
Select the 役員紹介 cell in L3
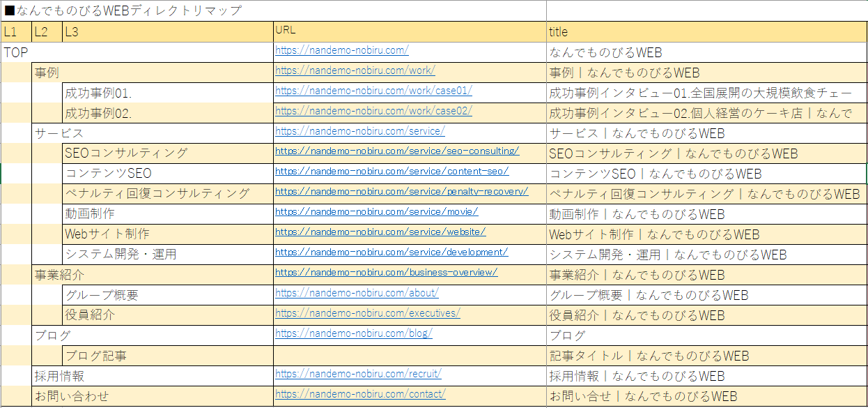[x=168, y=315]
